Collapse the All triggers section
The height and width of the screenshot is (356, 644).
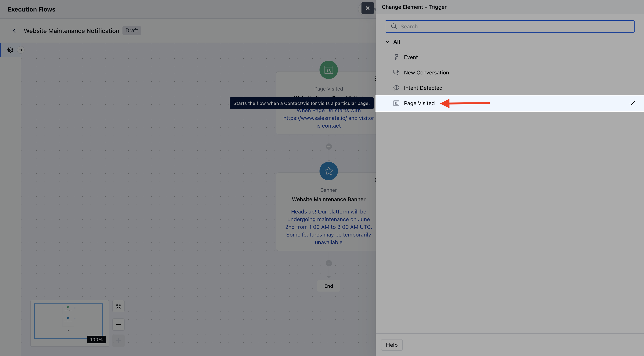(x=388, y=42)
